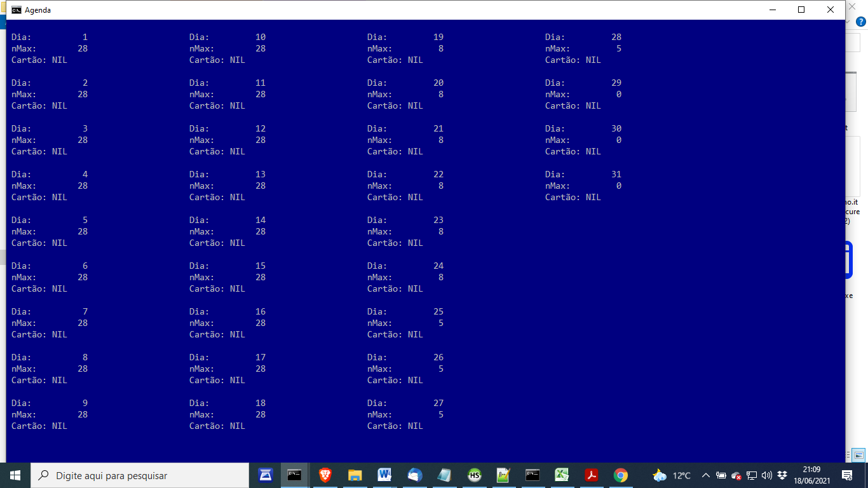Click the 'Dia: 31' line

coord(583,174)
